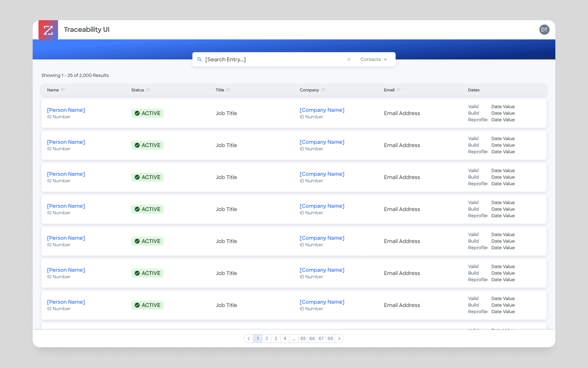Click sixth row Job Title
Viewport: 588px width, 368px height.
pyautogui.click(x=226, y=273)
